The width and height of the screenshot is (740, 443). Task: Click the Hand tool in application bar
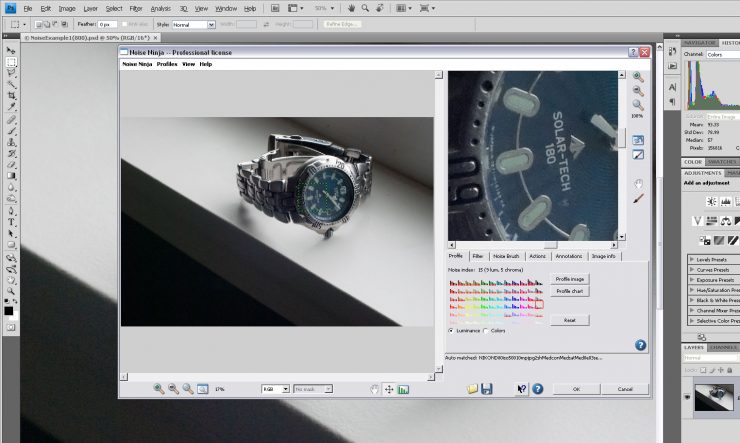(351, 8)
